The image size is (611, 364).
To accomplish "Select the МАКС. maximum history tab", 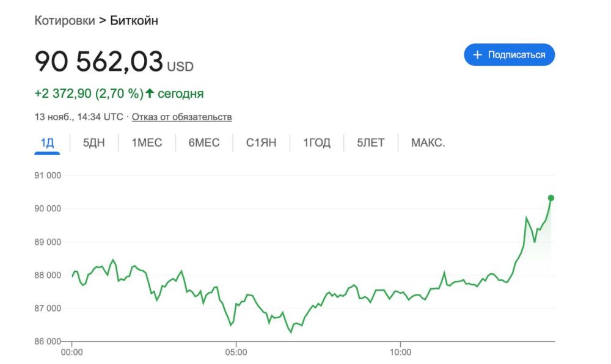I will pos(428,142).
